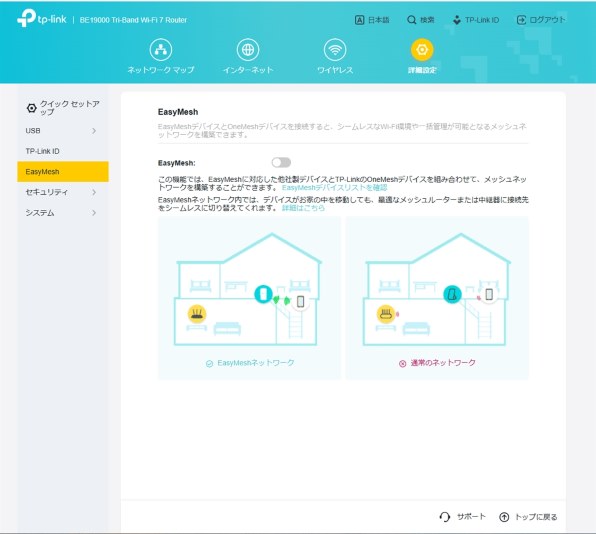The height and width of the screenshot is (534, 596).
Task: Click the Quick Setup gear icon
Action: pos(32,108)
